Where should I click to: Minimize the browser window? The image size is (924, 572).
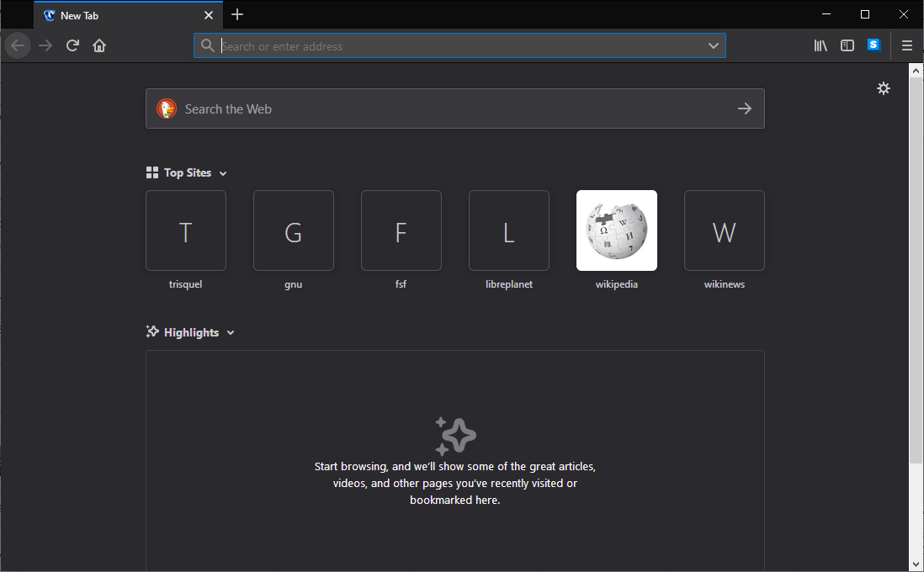(x=826, y=14)
